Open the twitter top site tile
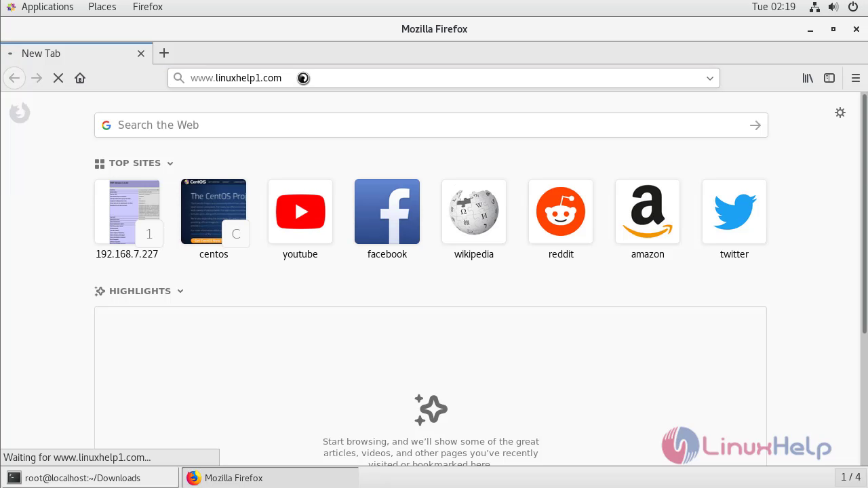The width and height of the screenshot is (868, 488). [734, 211]
